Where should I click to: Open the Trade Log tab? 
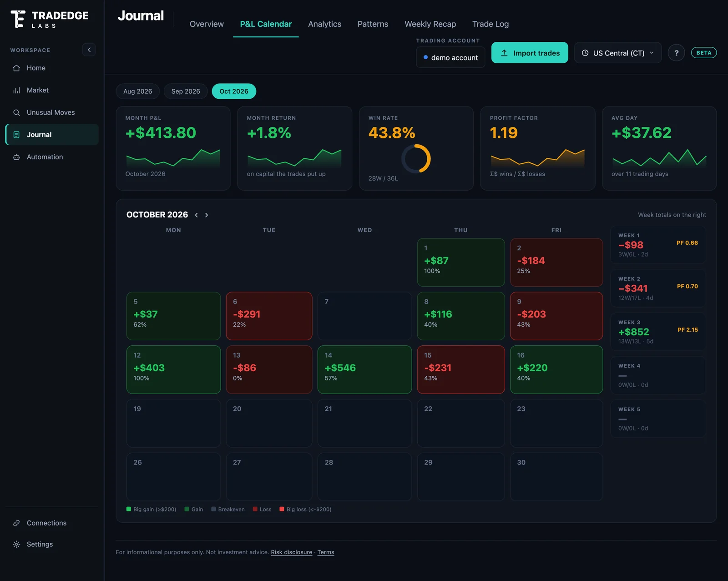tap(490, 24)
